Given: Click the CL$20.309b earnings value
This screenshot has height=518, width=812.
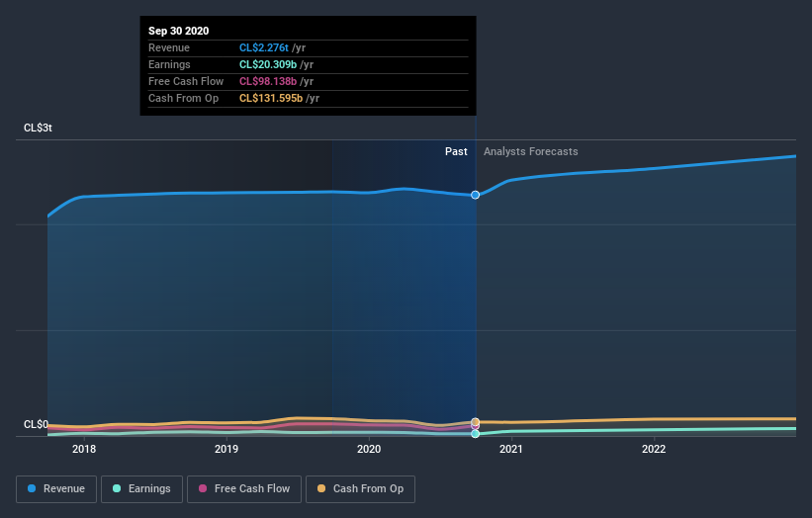Looking at the screenshot, I should (268, 64).
